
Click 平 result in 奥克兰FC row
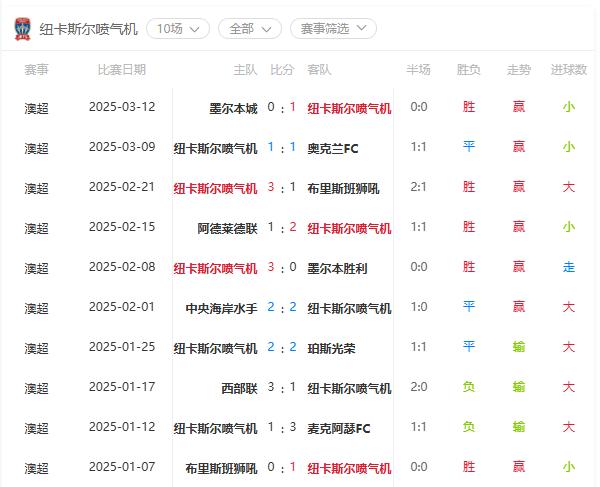[469, 147]
